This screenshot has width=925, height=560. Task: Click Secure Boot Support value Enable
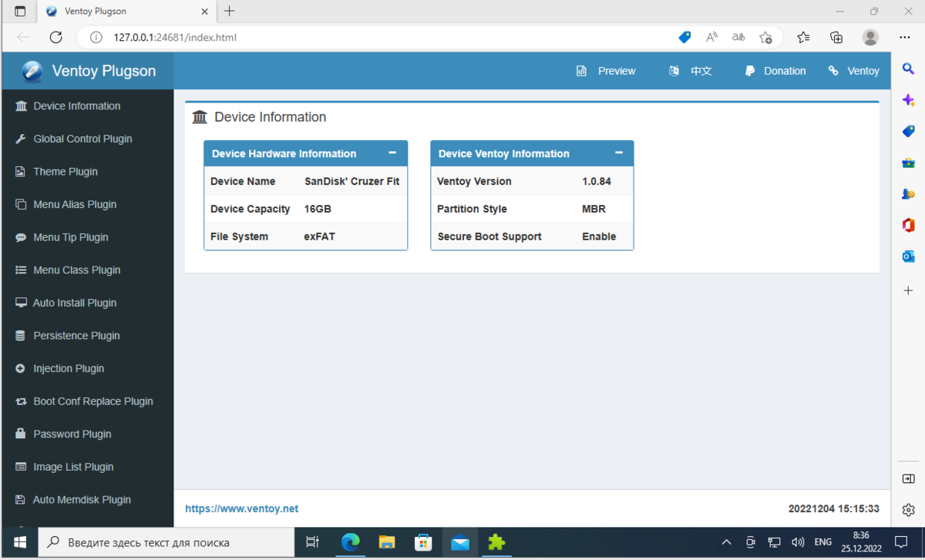[599, 236]
